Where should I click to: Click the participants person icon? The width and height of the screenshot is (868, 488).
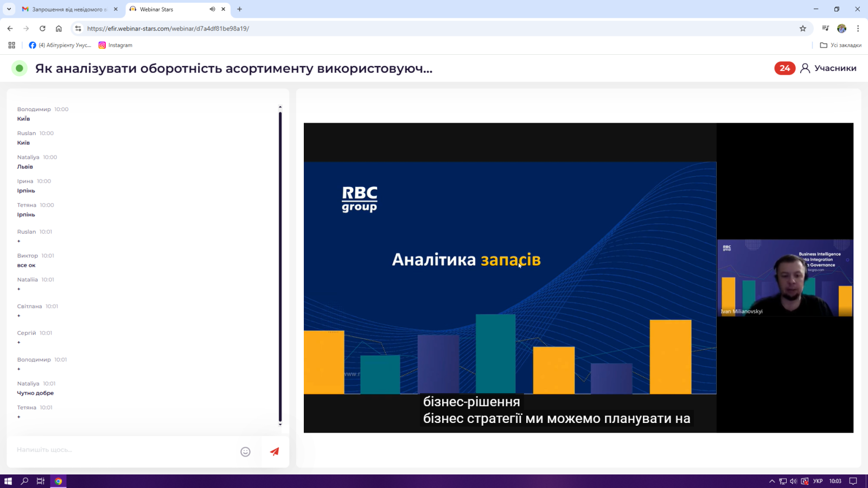pos(805,68)
